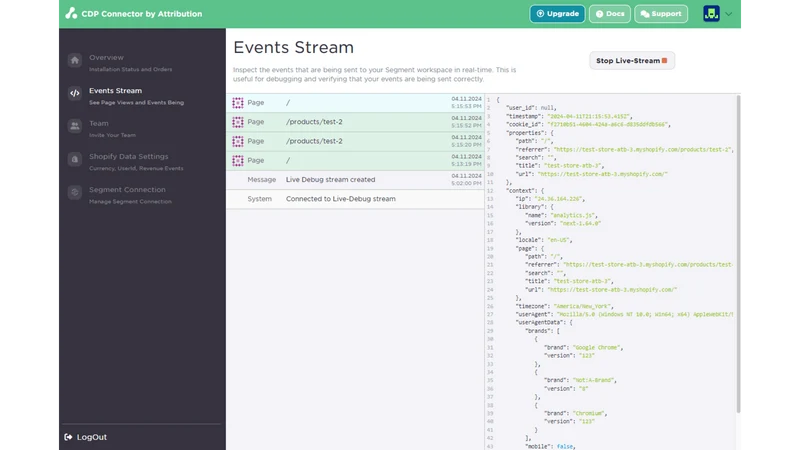Click the LogOut icon
The width and height of the screenshot is (800, 450).
[68, 437]
